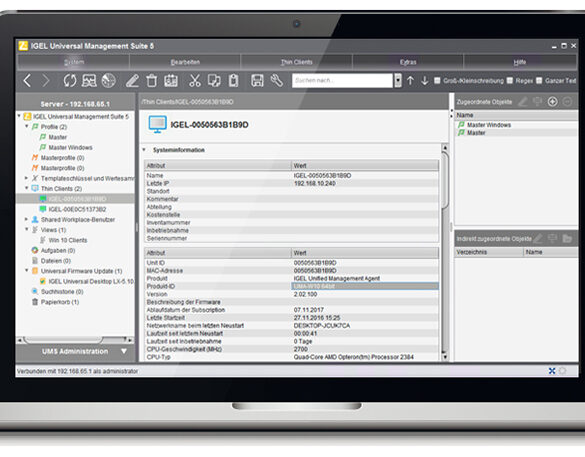Screen dimensions: 585x457
Task: Open the search history dropdown arrow
Action: click(398, 81)
